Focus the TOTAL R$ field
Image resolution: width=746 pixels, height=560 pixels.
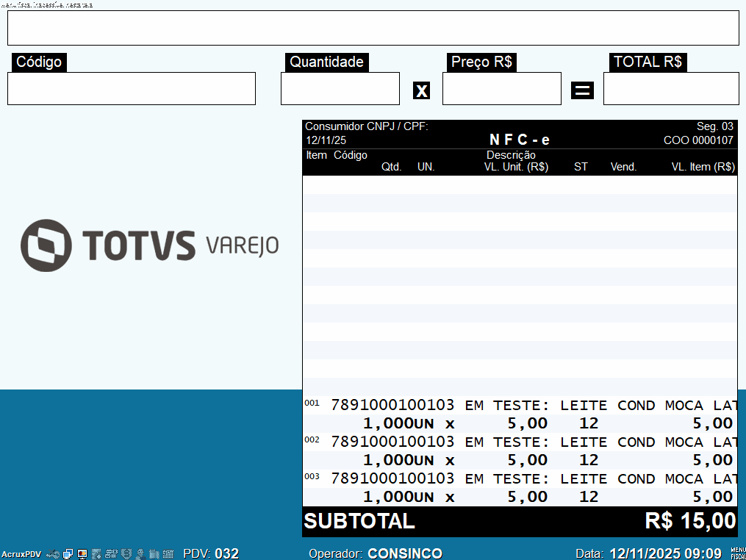coord(671,88)
